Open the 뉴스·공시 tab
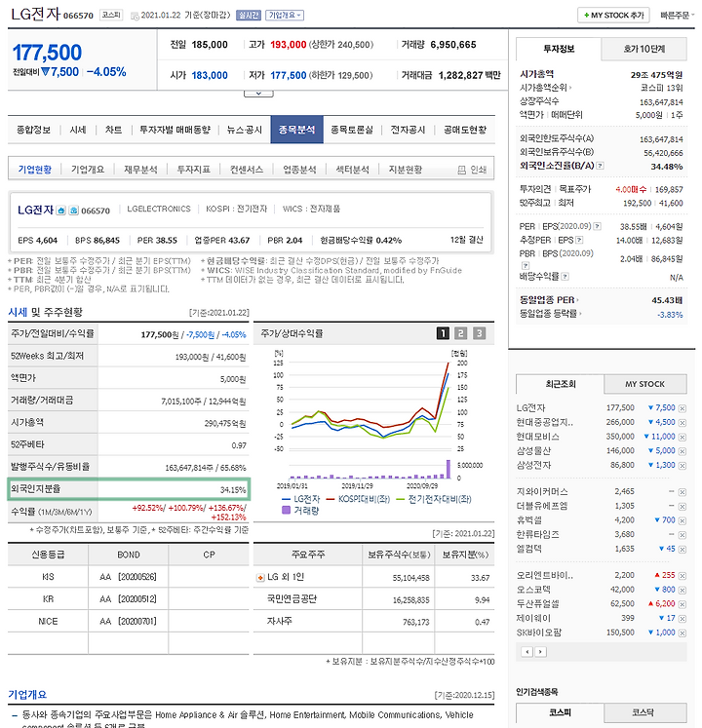Image resolution: width=702 pixels, height=728 pixels. [x=245, y=130]
